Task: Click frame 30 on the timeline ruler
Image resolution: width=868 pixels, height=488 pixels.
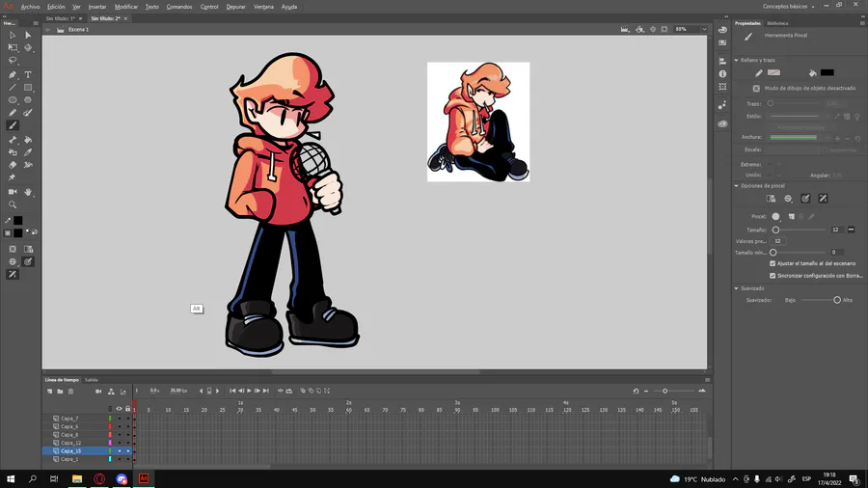Action: pyautogui.click(x=240, y=410)
